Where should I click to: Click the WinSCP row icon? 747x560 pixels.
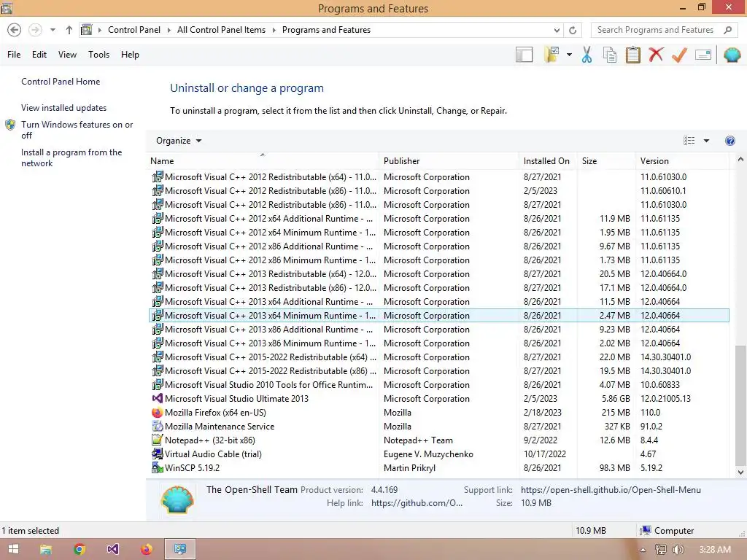[158, 467]
